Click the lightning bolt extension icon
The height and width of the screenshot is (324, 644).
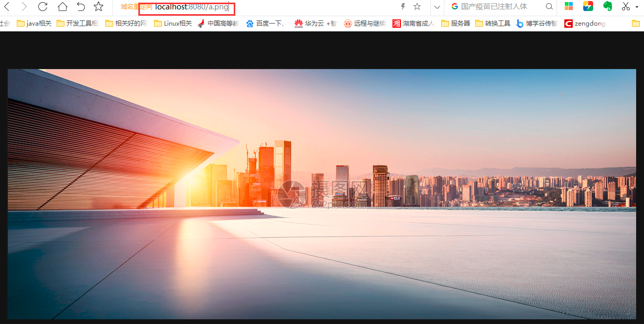tap(402, 6)
